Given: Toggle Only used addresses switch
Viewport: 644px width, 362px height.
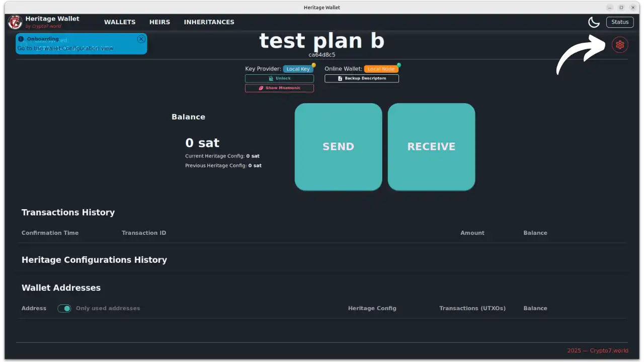Looking at the screenshot, I should [64, 308].
